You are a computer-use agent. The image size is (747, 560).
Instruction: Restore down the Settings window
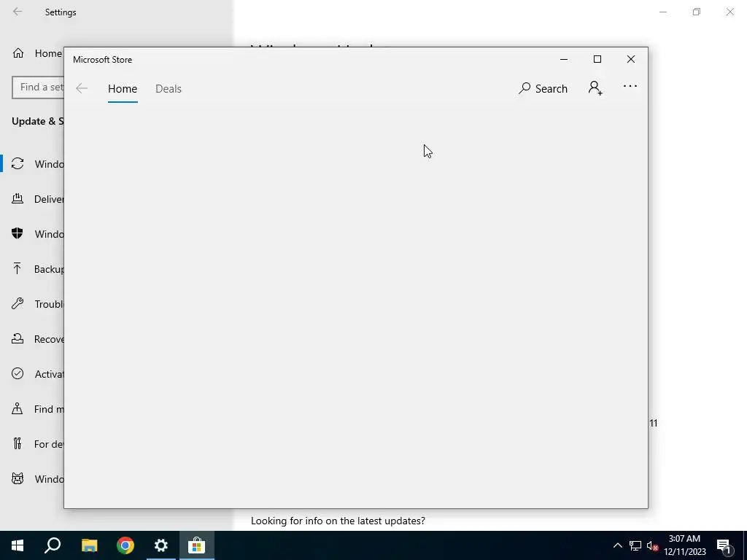click(697, 12)
